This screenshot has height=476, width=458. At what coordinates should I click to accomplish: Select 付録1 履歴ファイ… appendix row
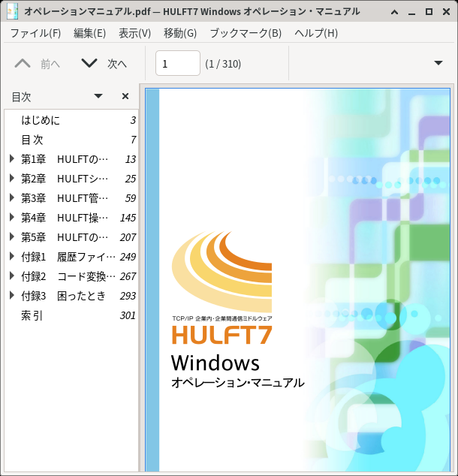click(71, 257)
